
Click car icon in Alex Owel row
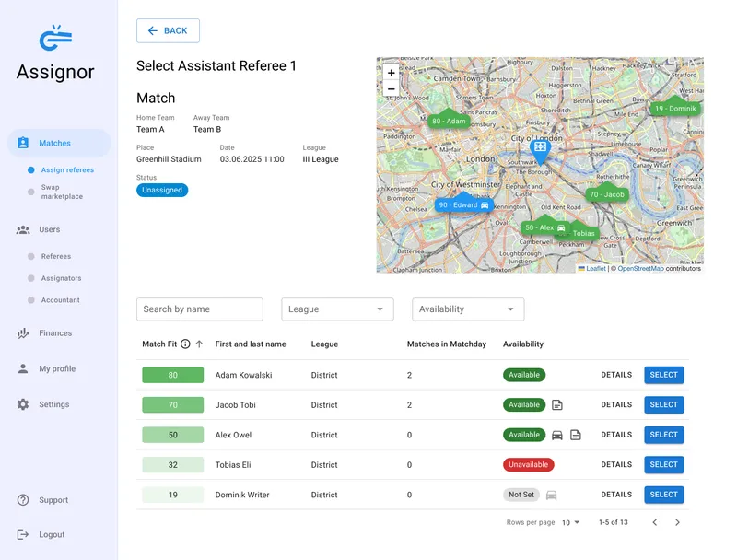pos(557,435)
